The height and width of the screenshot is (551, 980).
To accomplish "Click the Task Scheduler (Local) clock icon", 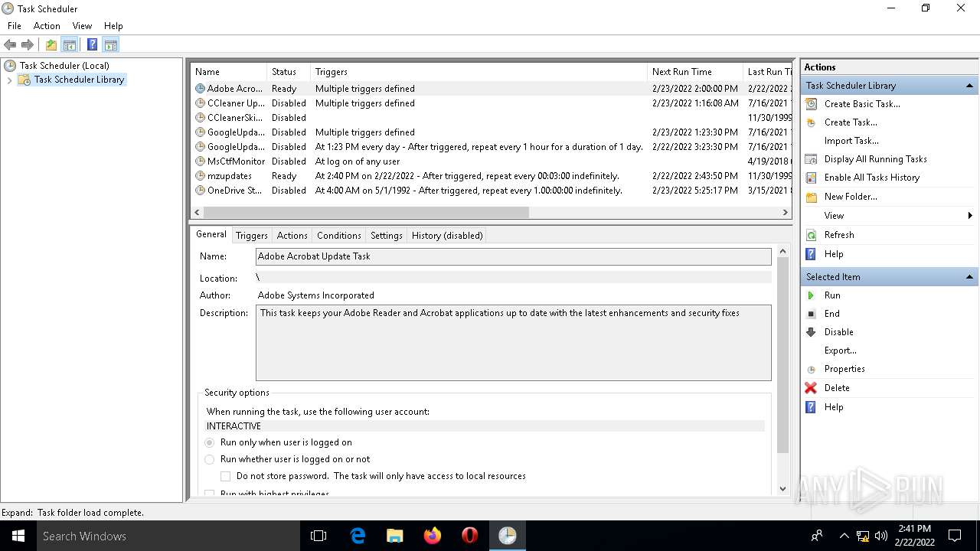I will coord(10,66).
